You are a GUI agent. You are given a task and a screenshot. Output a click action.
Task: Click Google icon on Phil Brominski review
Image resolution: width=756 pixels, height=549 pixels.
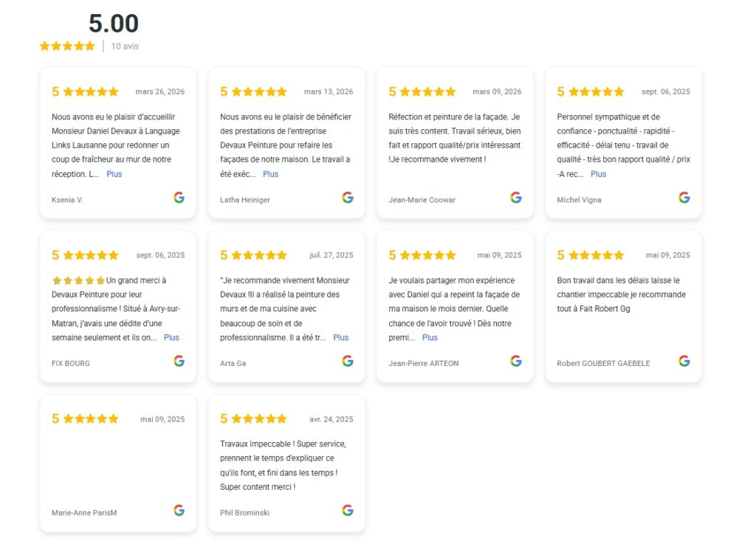(348, 511)
